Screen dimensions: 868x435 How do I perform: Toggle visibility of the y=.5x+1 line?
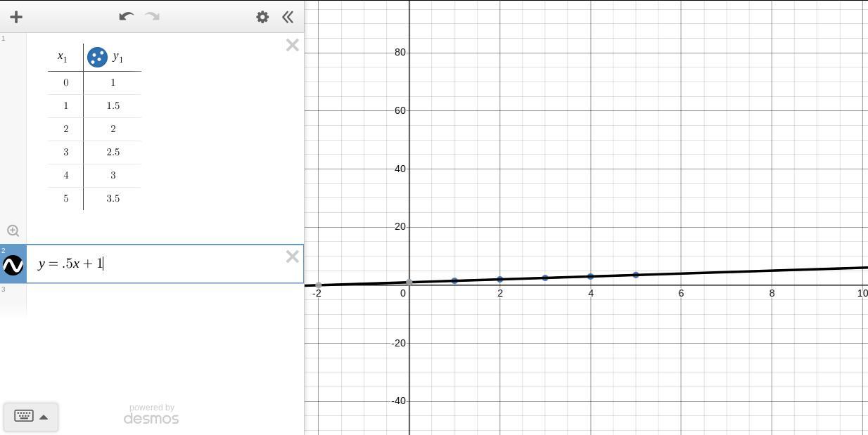pos(13,265)
